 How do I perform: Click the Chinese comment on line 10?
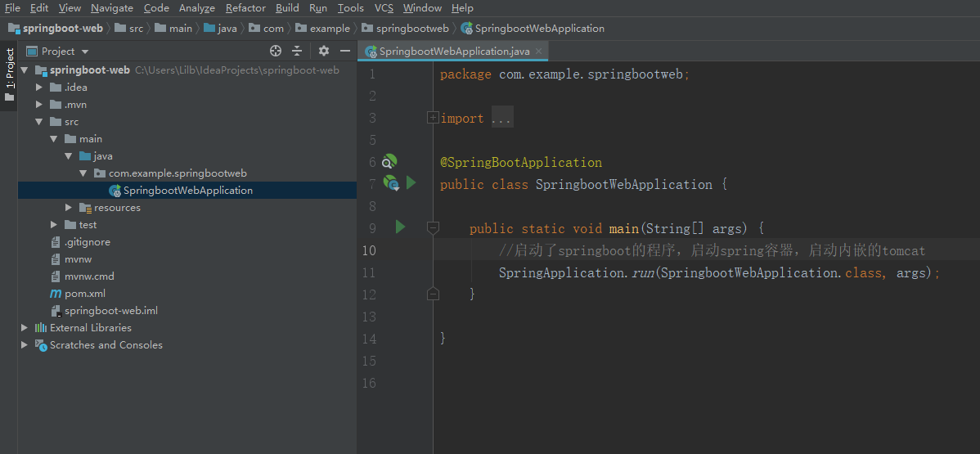pyautogui.click(x=712, y=251)
